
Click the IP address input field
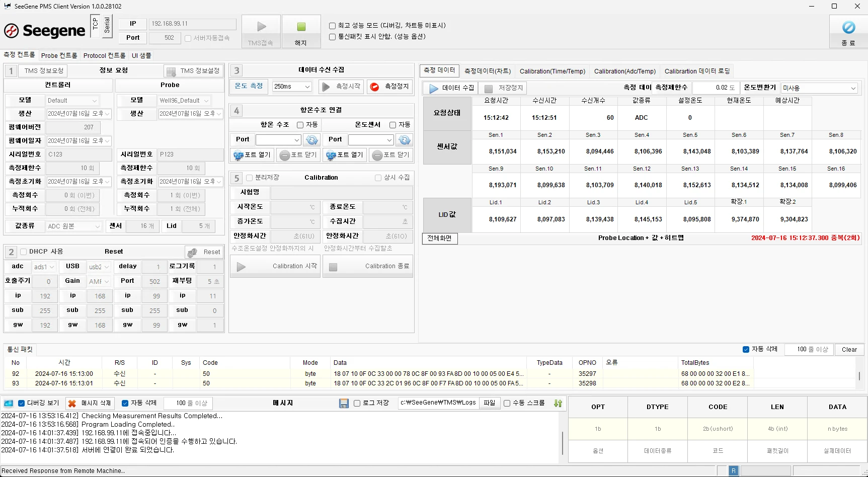tap(192, 24)
